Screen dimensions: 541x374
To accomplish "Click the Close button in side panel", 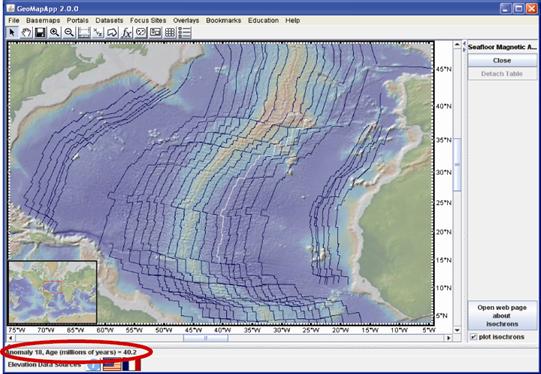I will pos(502,60).
